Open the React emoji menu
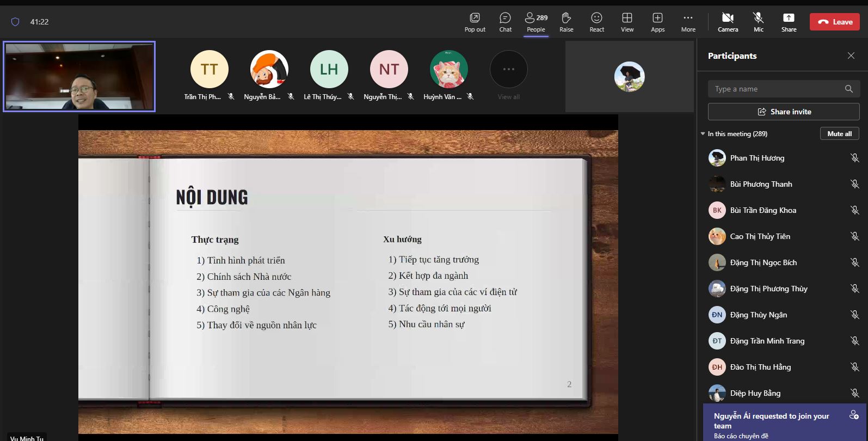This screenshot has height=441, width=868. (x=596, y=22)
